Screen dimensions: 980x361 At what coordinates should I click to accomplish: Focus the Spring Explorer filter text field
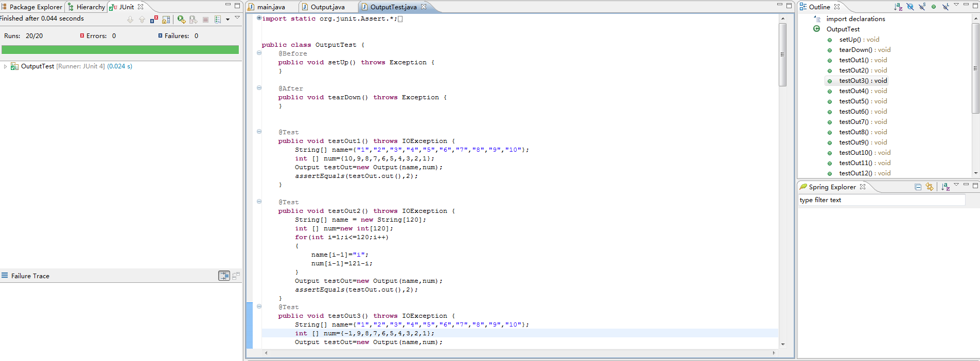[882, 200]
